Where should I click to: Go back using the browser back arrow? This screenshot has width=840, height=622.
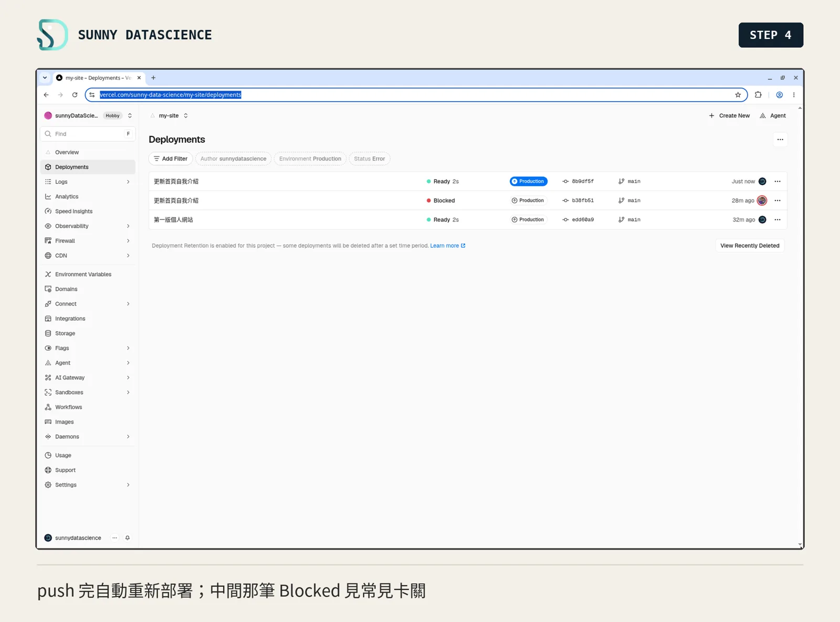(x=46, y=95)
